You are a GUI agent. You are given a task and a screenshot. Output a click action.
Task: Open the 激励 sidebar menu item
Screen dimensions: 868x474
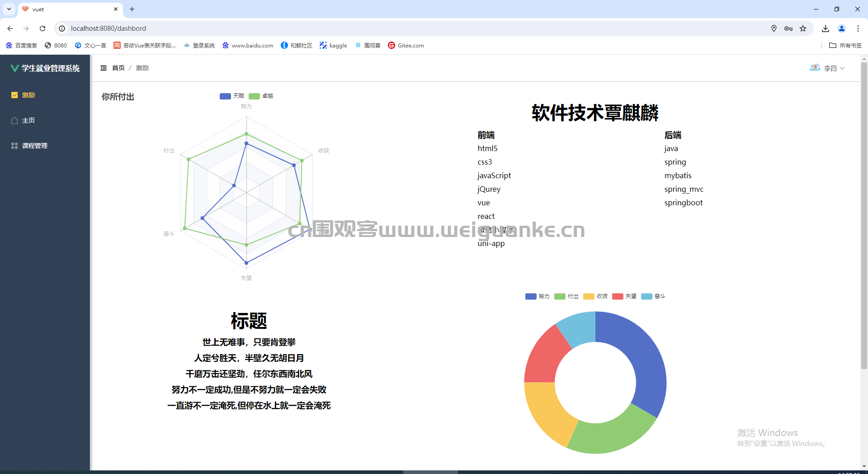pos(45,95)
